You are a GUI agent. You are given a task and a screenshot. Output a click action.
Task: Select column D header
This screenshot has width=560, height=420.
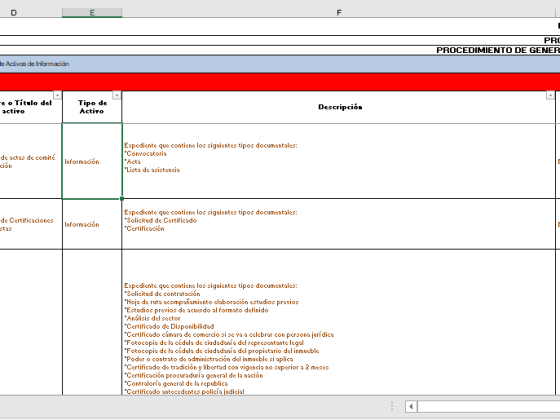click(x=31, y=12)
